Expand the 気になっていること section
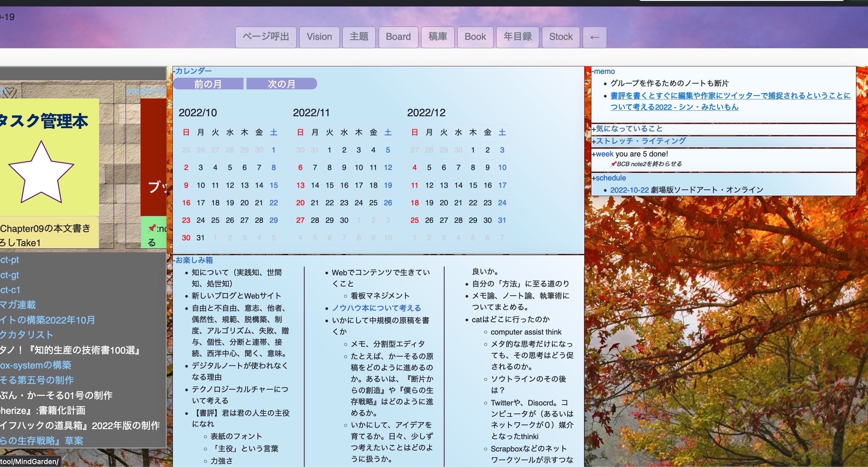Viewport: 868px width, 467px height. coord(628,129)
